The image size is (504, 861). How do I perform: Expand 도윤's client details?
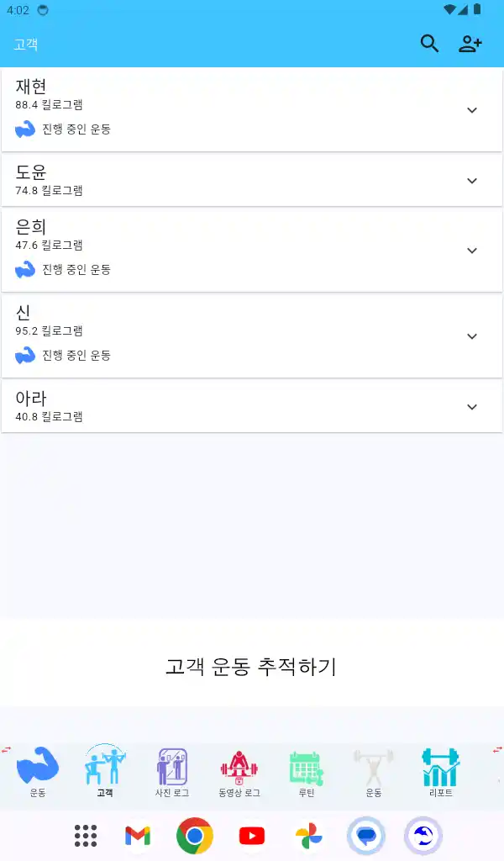472,180
